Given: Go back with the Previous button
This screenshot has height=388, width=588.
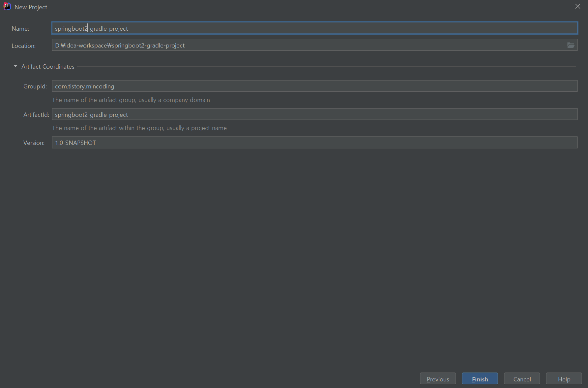Looking at the screenshot, I should point(438,379).
